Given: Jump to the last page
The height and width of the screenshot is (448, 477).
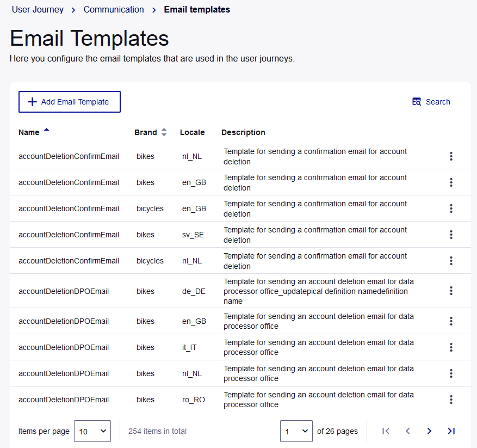Looking at the screenshot, I should coord(451,431).
